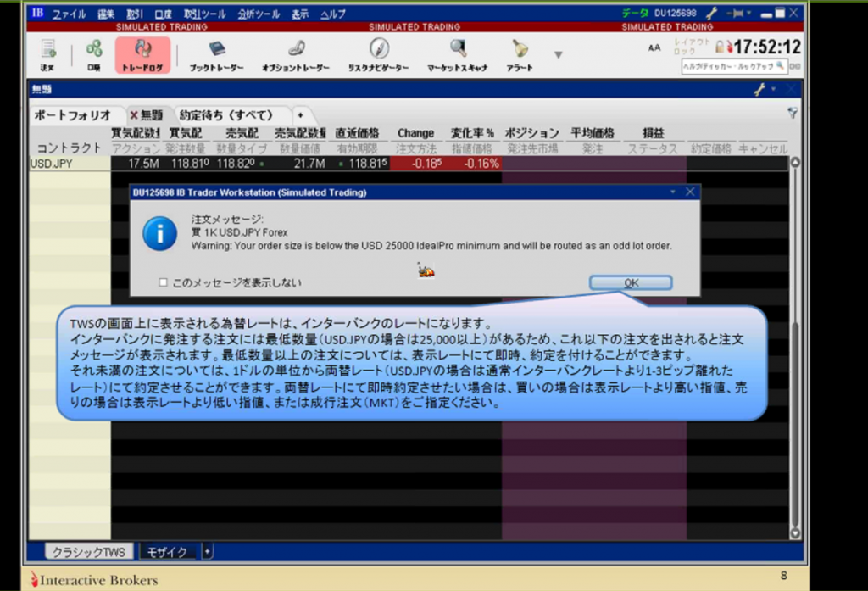
Task: Click the filter funnel icon above the table
Action: [x=793, y=113]
